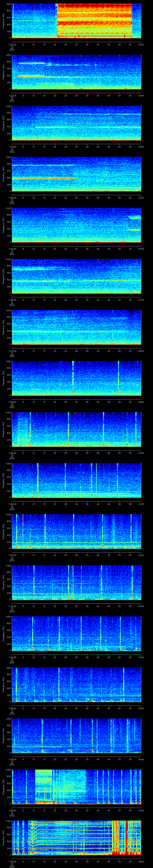Screen dimensions: 153x868
Task: Click the spectrogram panel starting at 7:27:00
Action: click(76, 327)
